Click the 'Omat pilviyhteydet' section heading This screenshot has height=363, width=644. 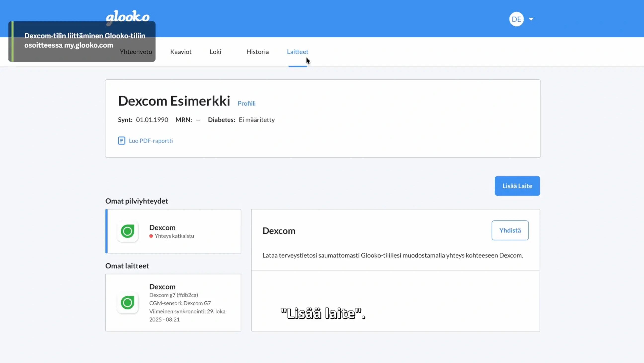(136, 201)
